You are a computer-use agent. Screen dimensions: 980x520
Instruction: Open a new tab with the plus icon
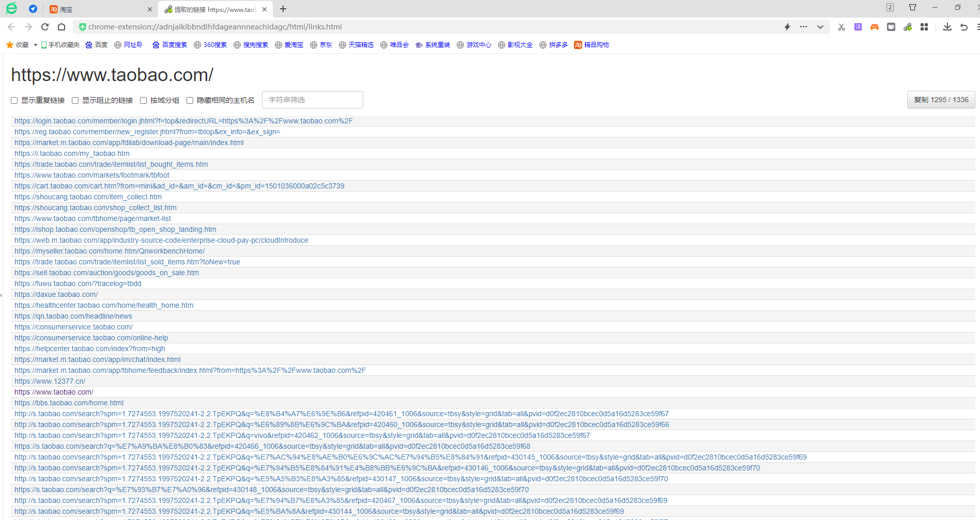pyautogui.click(x=283, y=9)
